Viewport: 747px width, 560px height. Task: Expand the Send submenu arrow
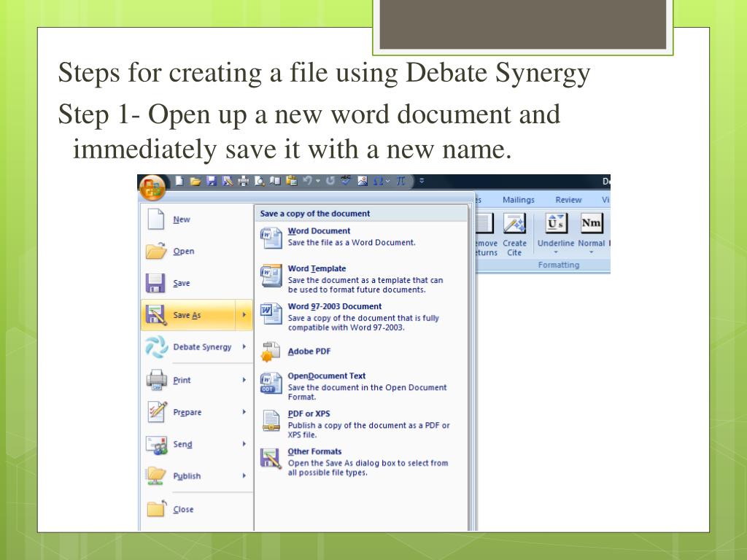click(244, 444)
